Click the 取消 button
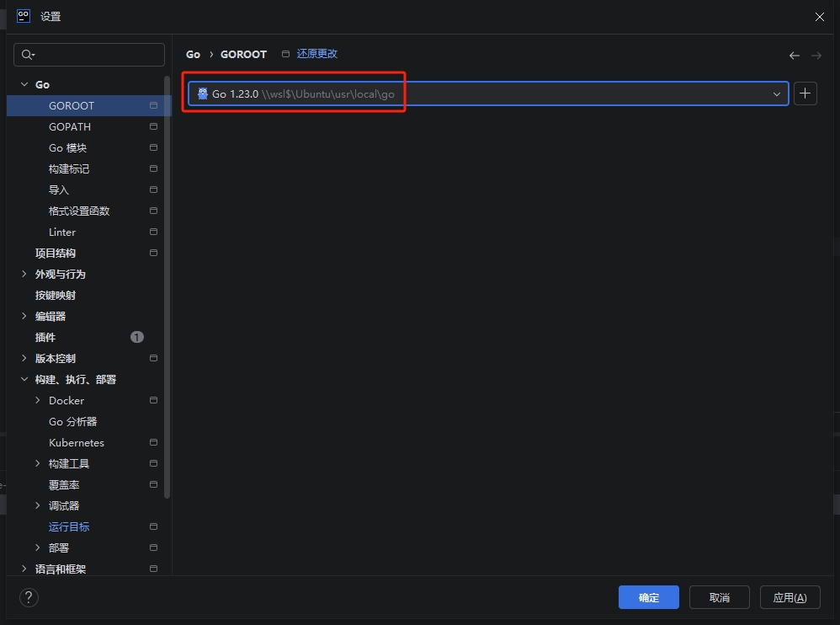This screenshot has height=625, width=840. point(720,597)
